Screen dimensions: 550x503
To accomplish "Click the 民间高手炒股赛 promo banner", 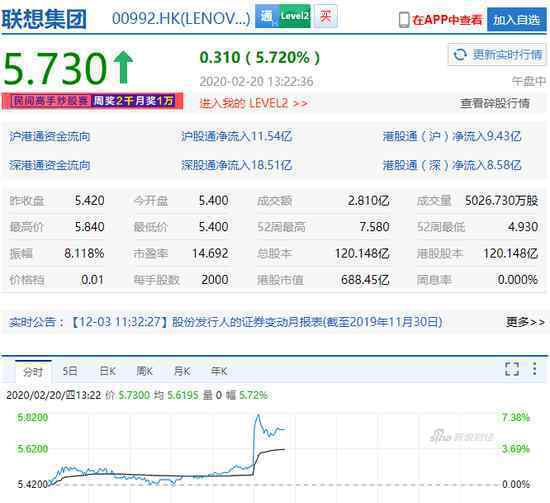I will tap(92, 101).
